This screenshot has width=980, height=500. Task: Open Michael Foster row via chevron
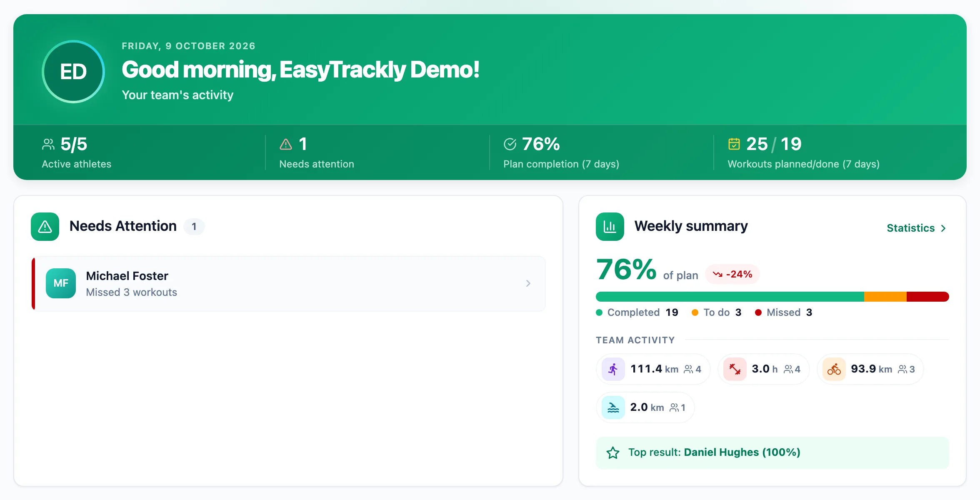click(528, 283)
